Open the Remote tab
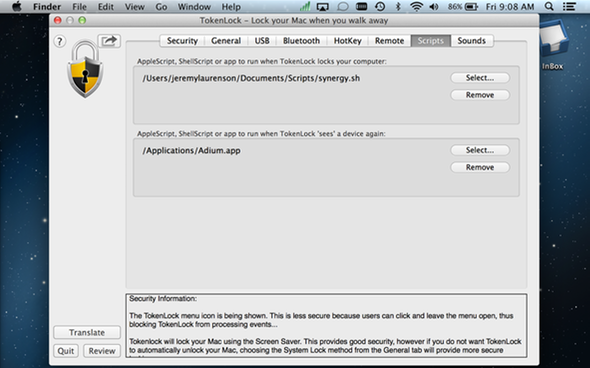This screenshot has width=590, height=368. 389,41
